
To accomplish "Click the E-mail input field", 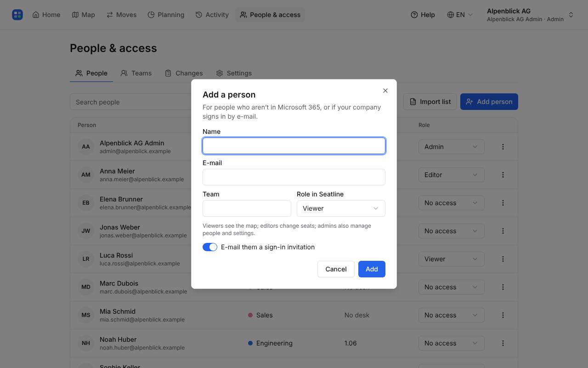I will tap(294, 177).
